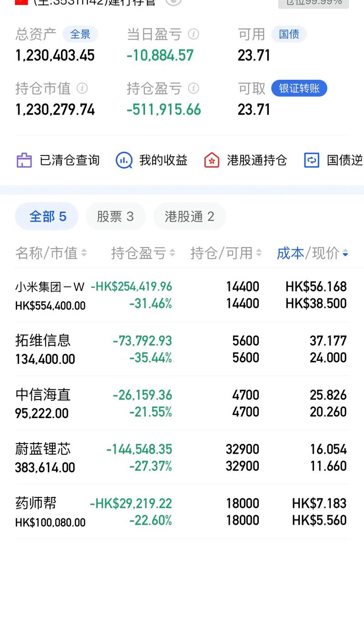
Task: Tap info icon beside 持仓盈亏
Action: [193, 88]
